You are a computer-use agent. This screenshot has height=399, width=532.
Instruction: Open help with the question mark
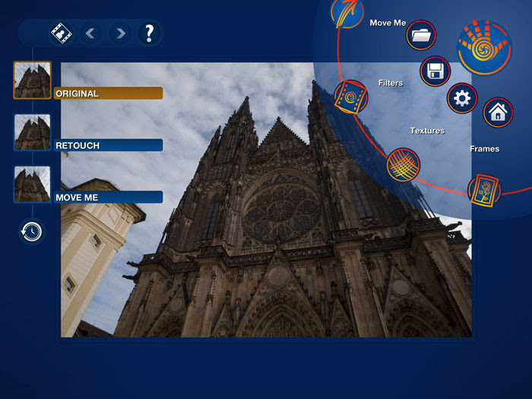149,33
